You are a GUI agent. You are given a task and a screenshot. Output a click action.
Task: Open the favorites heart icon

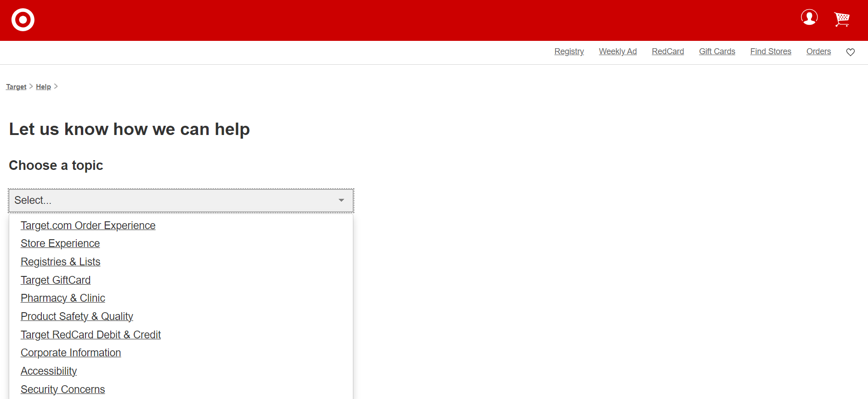851,52
